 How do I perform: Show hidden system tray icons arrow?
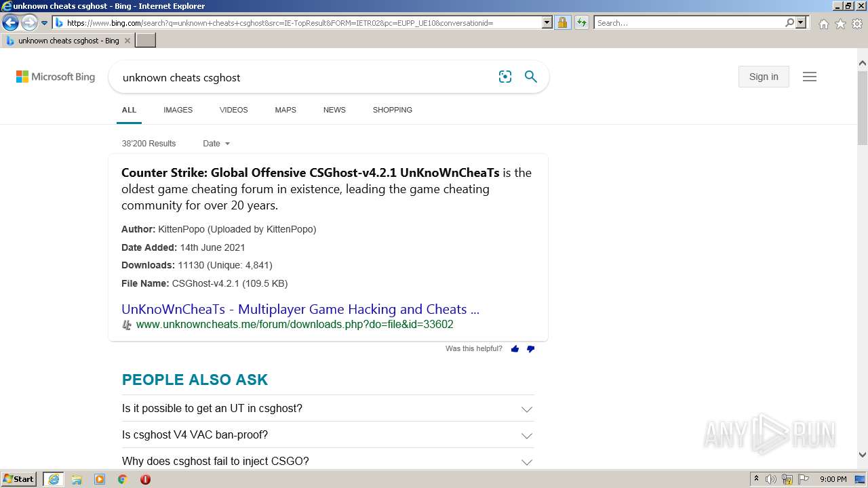coord(756,479)
